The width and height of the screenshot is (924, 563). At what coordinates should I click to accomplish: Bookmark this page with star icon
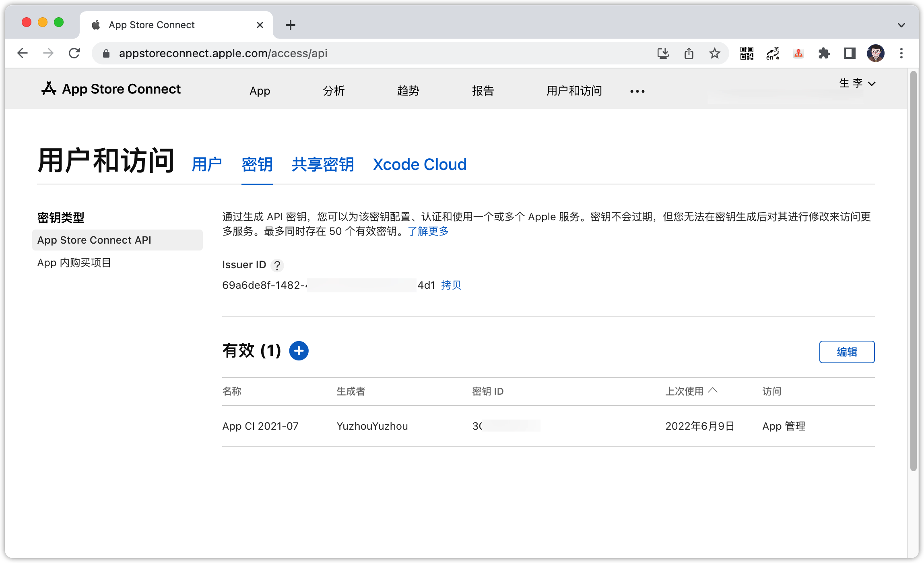(715, 53)
